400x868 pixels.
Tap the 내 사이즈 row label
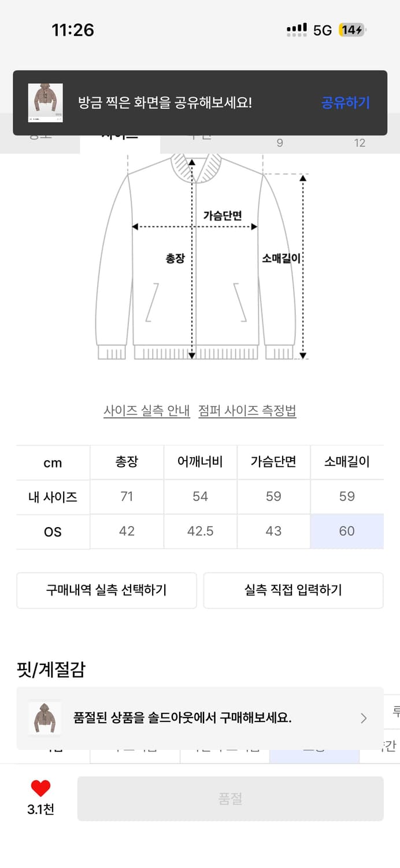click(53, 496)
